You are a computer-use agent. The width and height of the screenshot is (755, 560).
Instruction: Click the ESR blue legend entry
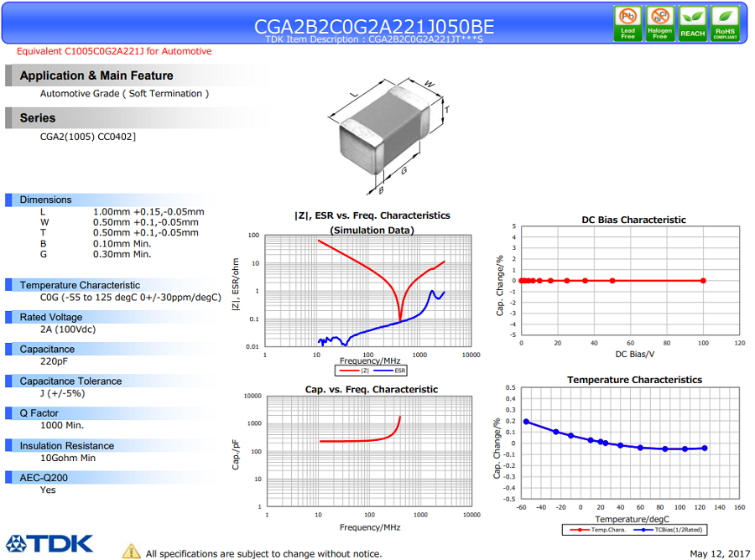coord(390,371)
